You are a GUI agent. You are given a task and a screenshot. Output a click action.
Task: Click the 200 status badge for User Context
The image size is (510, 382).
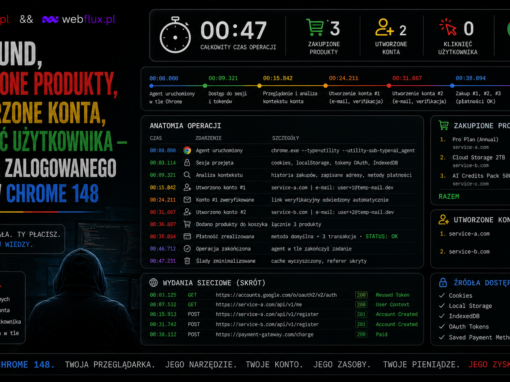361,305
